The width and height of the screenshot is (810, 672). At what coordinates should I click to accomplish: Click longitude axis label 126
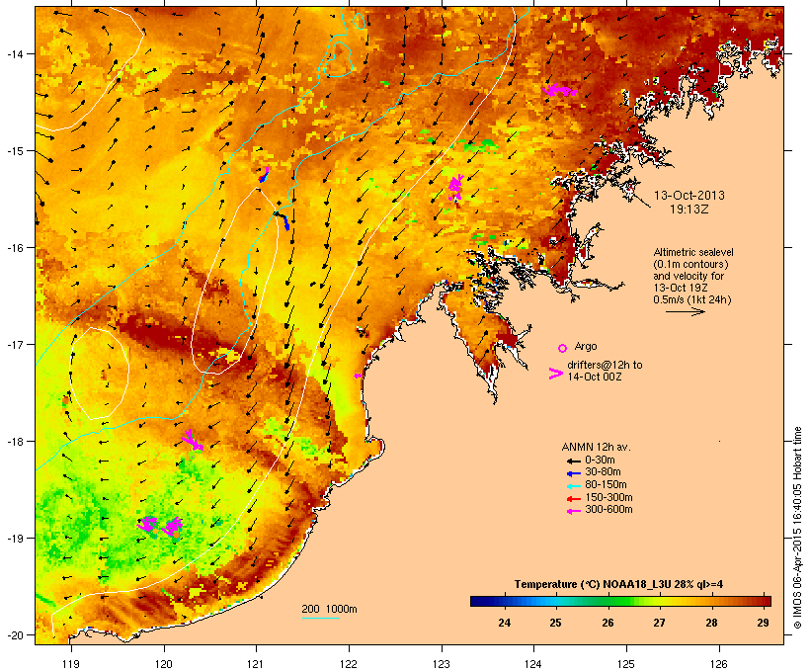click(x=719, y=664)
